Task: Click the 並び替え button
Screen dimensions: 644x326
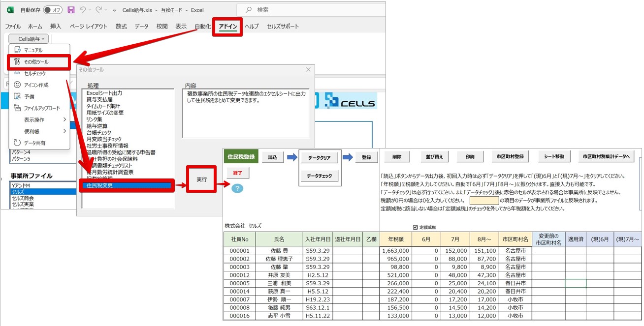Action: (434, 157)
